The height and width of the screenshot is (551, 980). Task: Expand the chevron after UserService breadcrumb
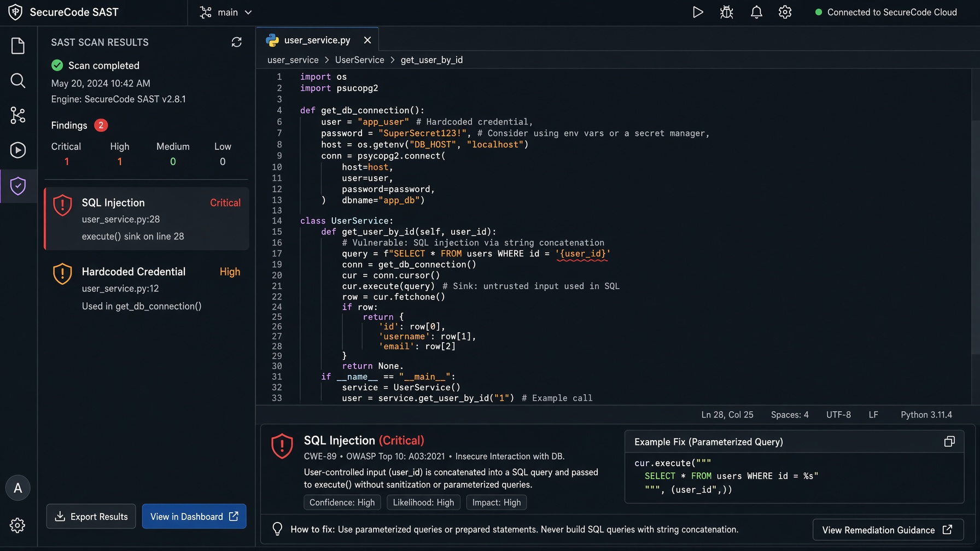click(x=392, y=60)
